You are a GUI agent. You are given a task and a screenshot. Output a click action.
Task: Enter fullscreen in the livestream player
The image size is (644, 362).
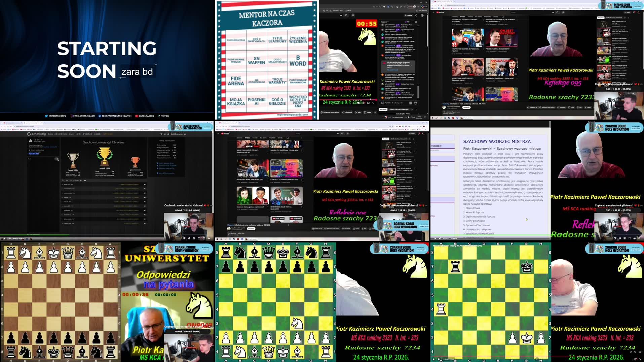[199, 238]
